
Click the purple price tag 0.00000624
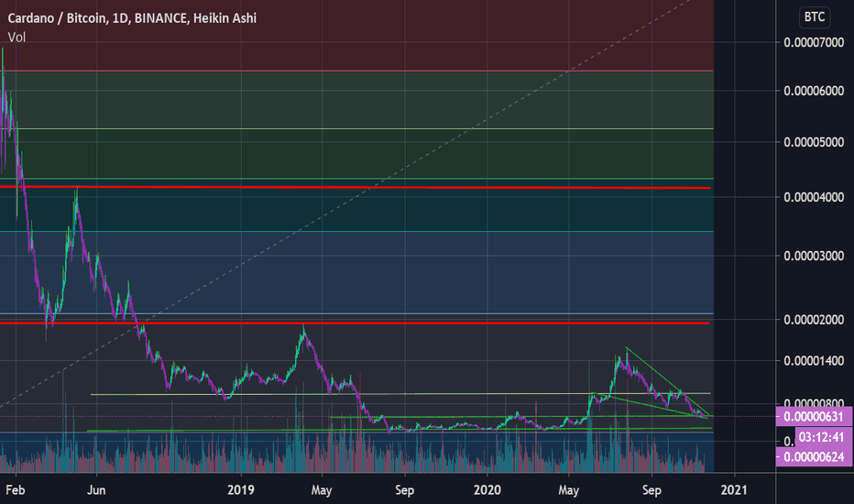point(813,456)
